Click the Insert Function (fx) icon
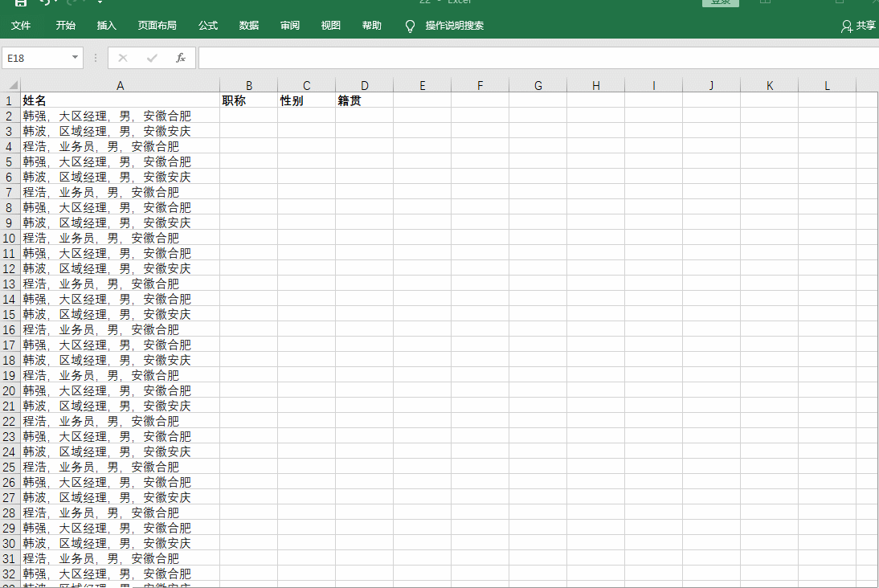The width and height of the screenshot is (879, 588). [x=181, y=57]
